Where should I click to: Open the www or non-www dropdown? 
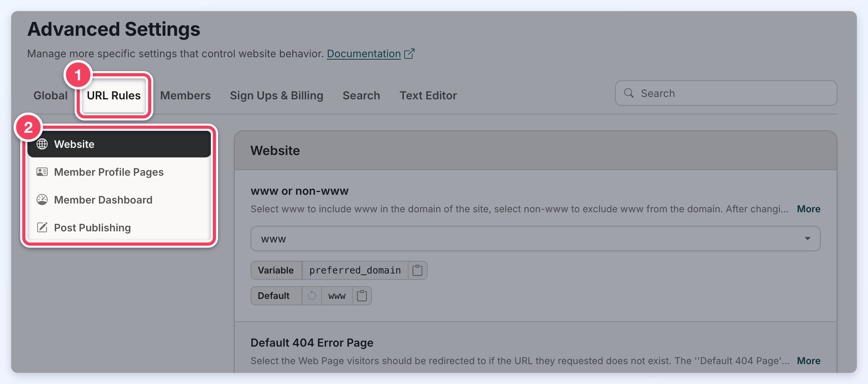(x=535, y=239)
